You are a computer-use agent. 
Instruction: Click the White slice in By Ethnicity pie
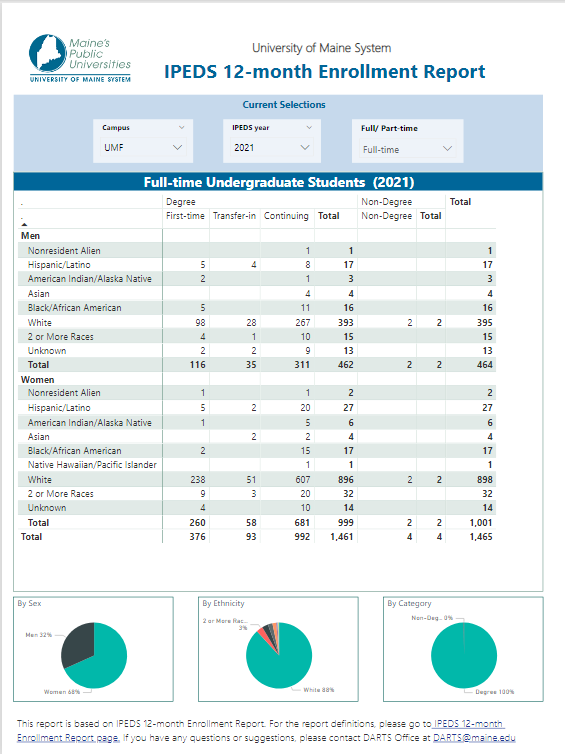(281, 661)
